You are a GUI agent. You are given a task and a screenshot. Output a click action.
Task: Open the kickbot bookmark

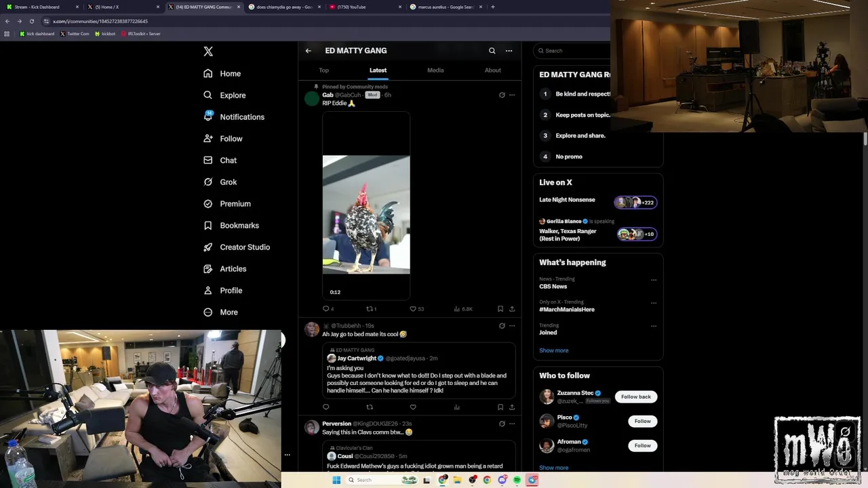[x=105, y=33]
